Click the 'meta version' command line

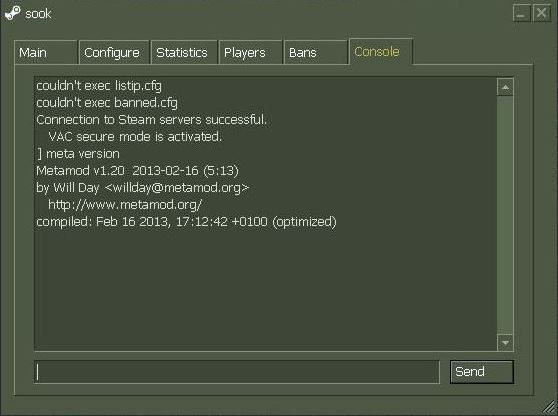click(78, 154)
